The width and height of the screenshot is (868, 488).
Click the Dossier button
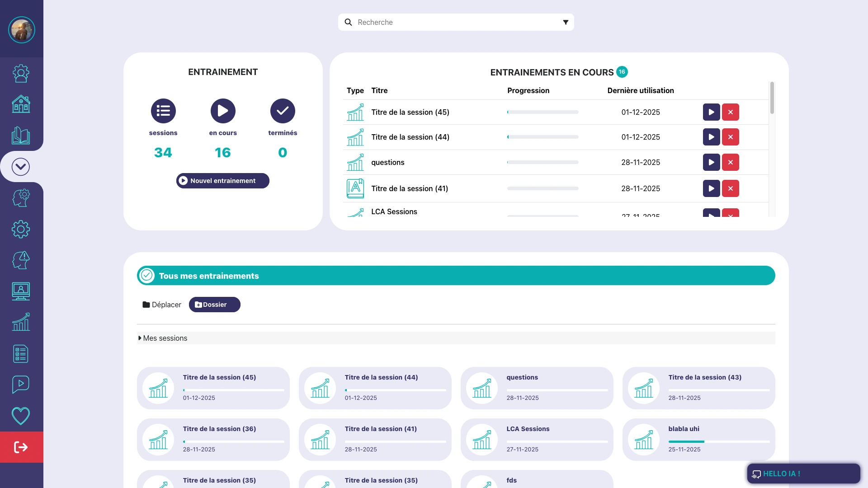(214, 305)
